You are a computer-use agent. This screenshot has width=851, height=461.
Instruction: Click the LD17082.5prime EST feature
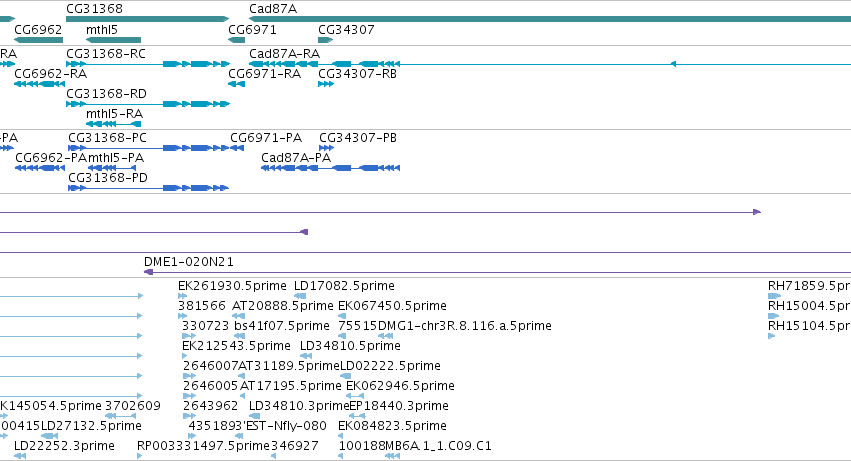click(x=300, y=296)
